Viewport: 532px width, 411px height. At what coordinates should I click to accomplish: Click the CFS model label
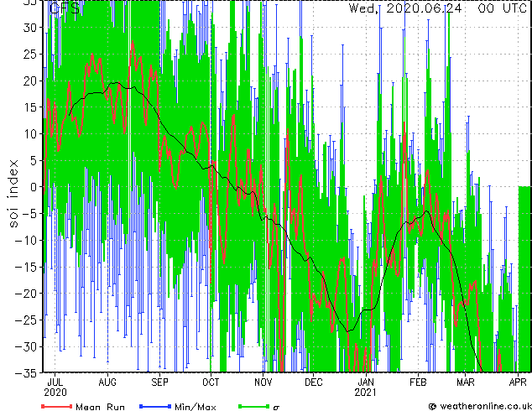(65, 8)
